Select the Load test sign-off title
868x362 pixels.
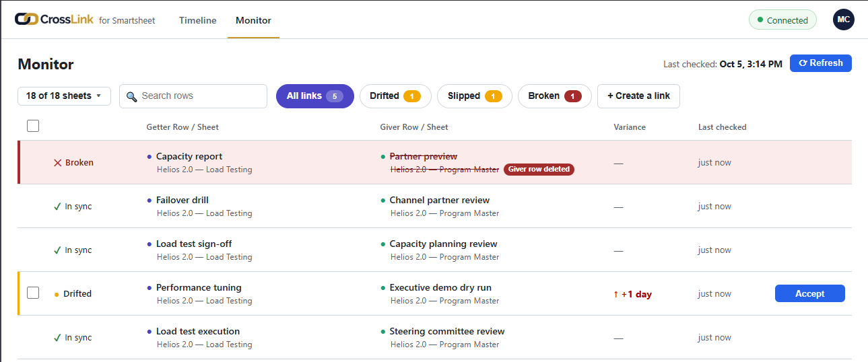click(x=194, y=244)
